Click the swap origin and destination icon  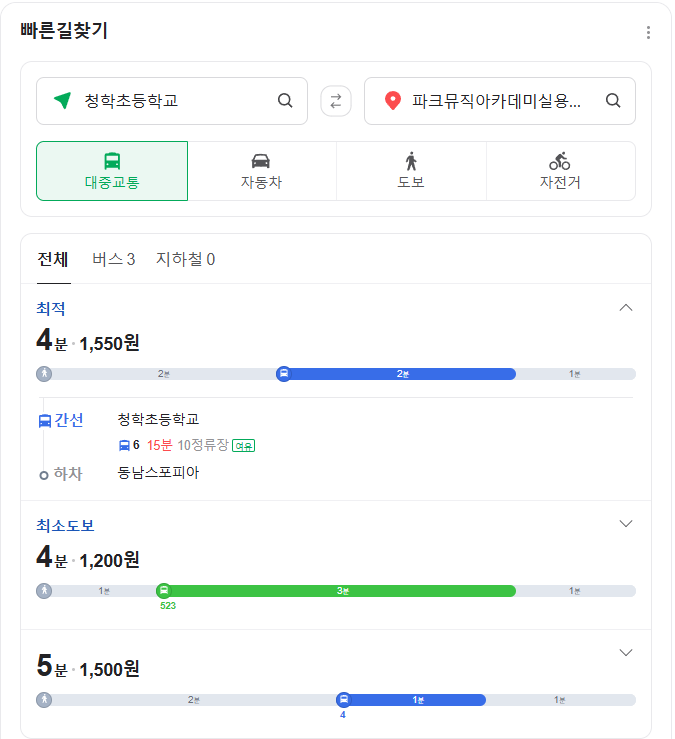tap(335, 101)
